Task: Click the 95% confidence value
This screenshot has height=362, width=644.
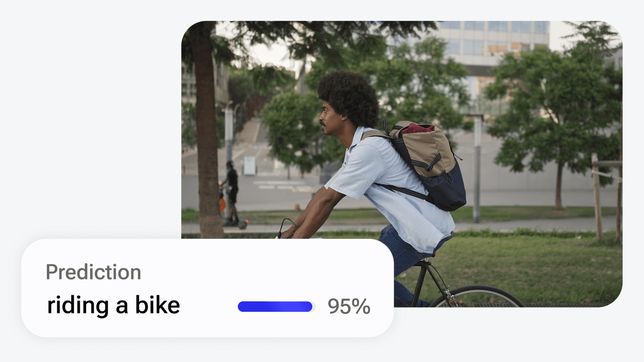Action: coord(349,306)
